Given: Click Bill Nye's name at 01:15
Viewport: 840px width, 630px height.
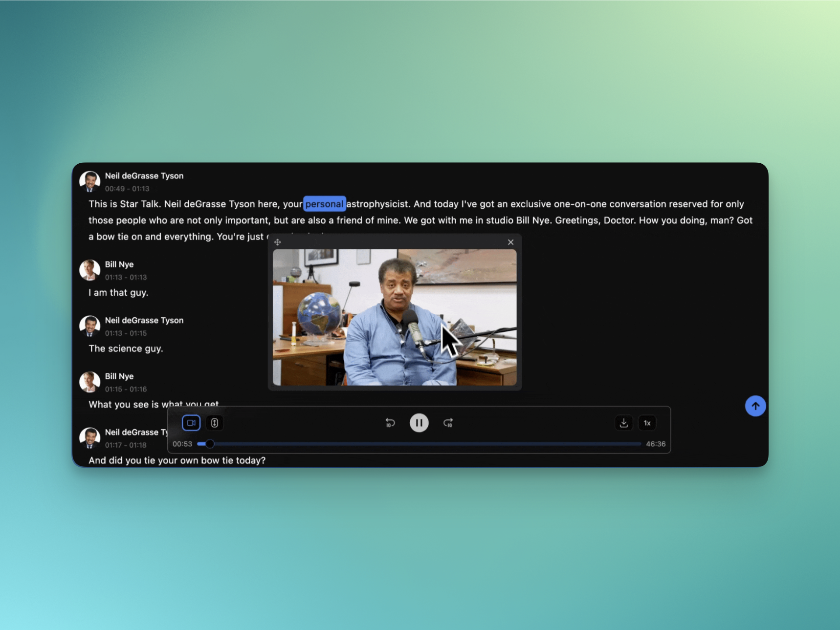Looking at the screenshot, I should (119, 376).
